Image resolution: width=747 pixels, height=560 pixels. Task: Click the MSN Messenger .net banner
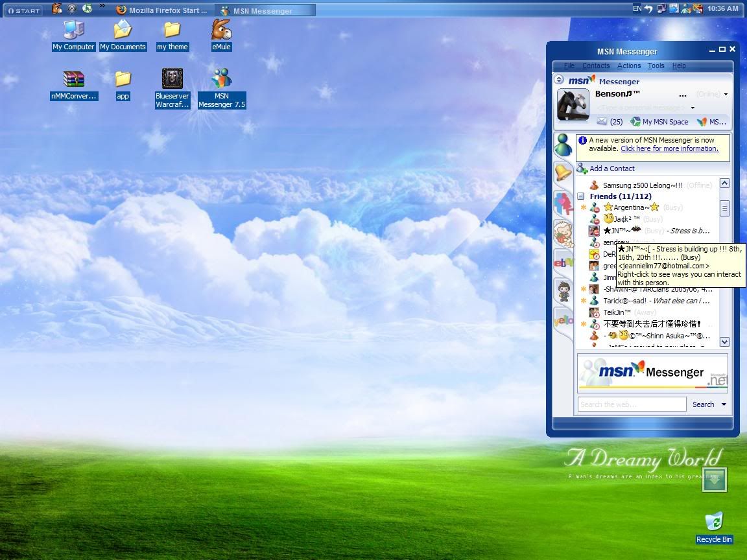pos(653,372)
